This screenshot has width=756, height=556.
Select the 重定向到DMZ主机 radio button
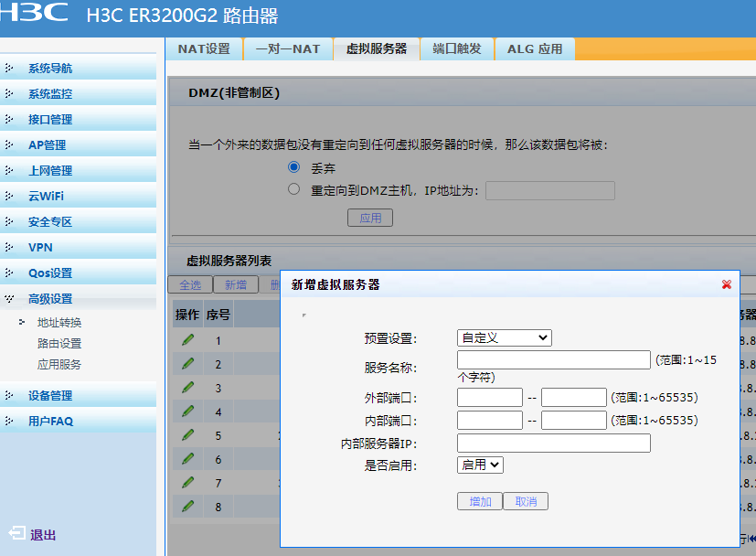293,189
